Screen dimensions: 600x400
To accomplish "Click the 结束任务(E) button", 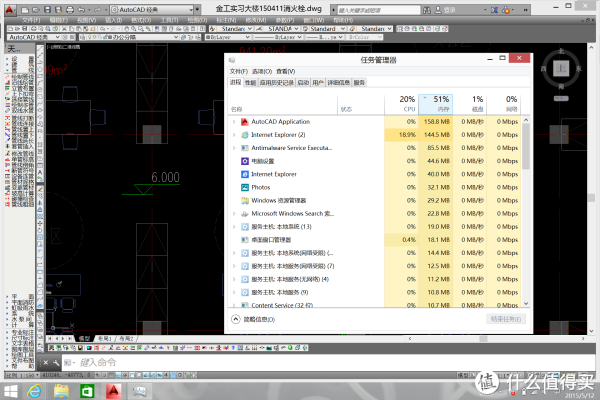I will click(x=506, y=319).
